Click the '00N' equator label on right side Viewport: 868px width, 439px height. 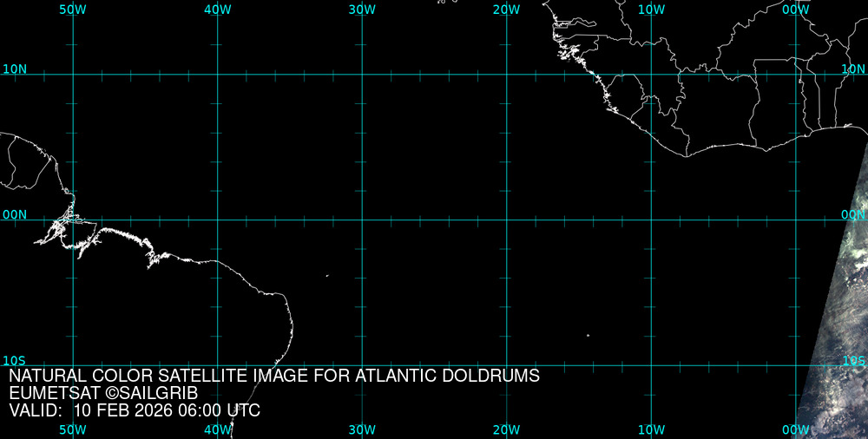pyautogui.click(x=853, y=214)
